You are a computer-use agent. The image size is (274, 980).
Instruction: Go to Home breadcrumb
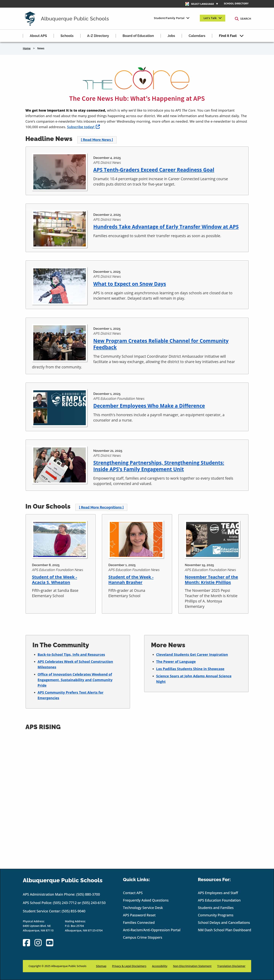pyautogui.click(x=27, y=48)
